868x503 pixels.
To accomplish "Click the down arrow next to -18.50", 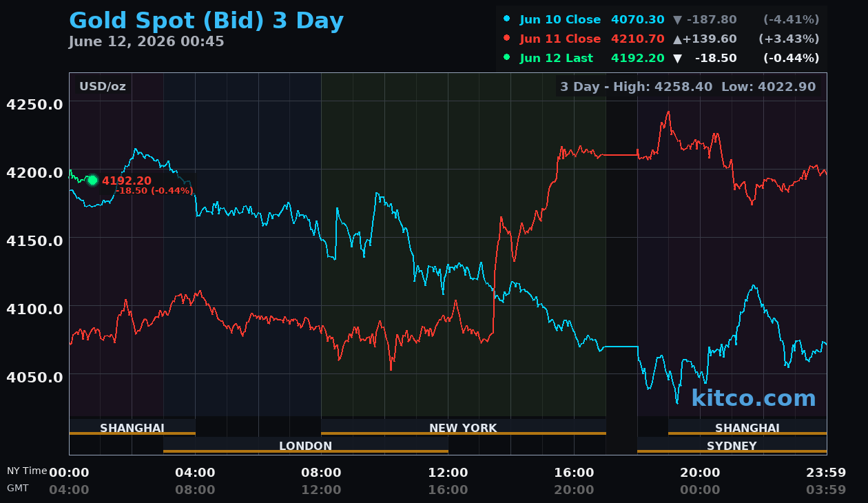I will click(x=677, y=59).
